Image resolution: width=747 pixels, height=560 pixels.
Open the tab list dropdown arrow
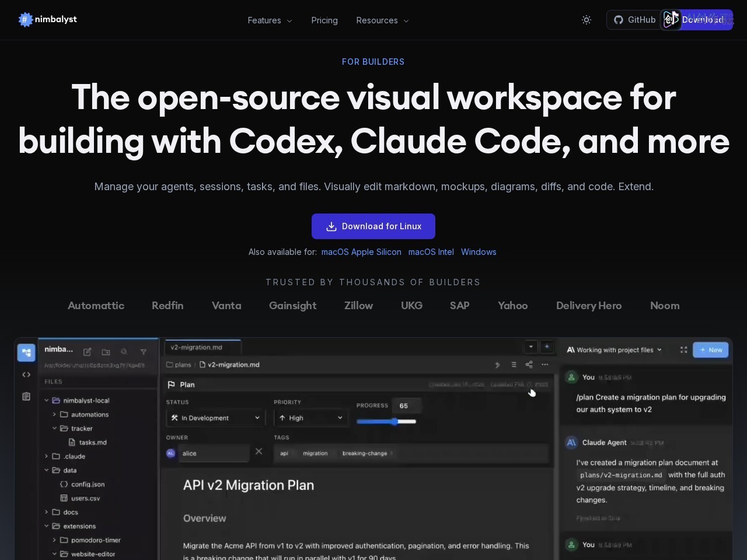coord(531,346)
